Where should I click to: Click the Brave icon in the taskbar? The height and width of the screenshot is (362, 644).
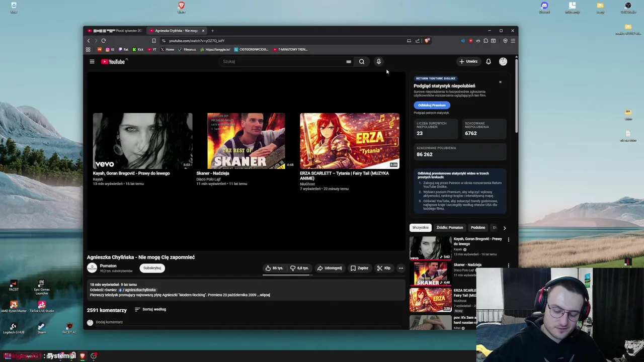pos(83,355)
